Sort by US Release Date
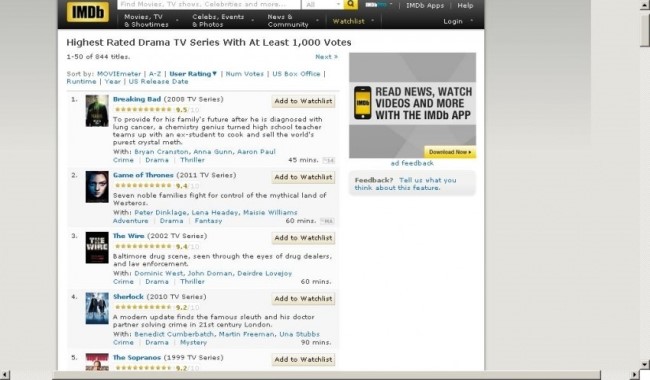The width and height of the screenshot is (650, 380). 158,82
